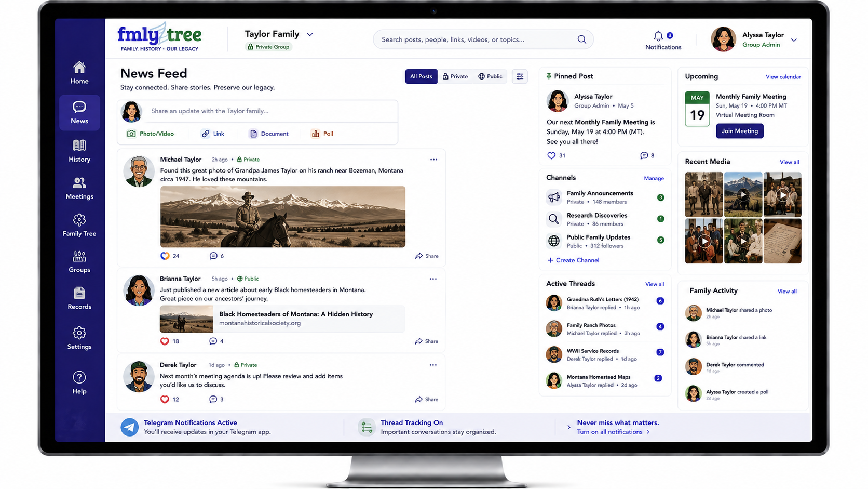Open Family Announcements megaphone channel

click(x=554, y=197)
